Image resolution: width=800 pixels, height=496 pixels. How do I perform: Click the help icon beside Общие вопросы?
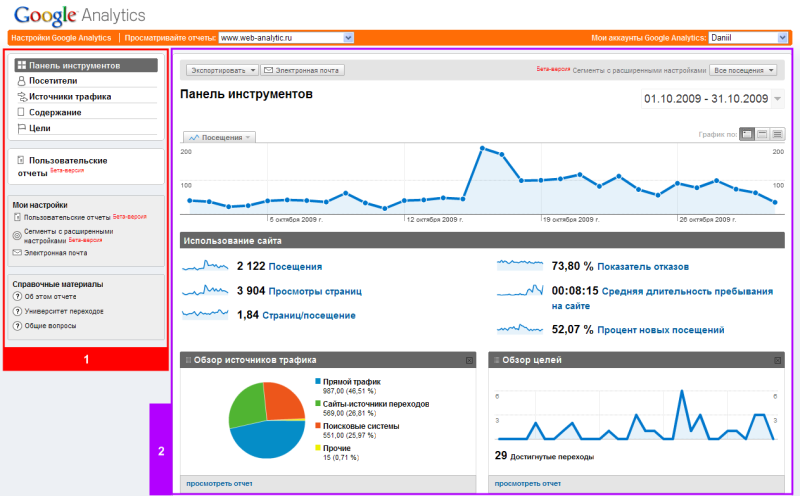(17, 326)
